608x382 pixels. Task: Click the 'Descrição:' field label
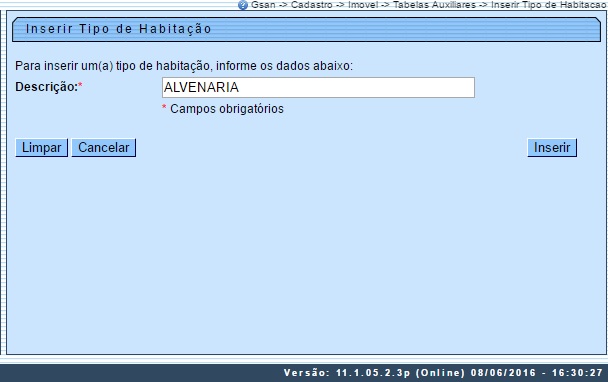pos(47,87)
